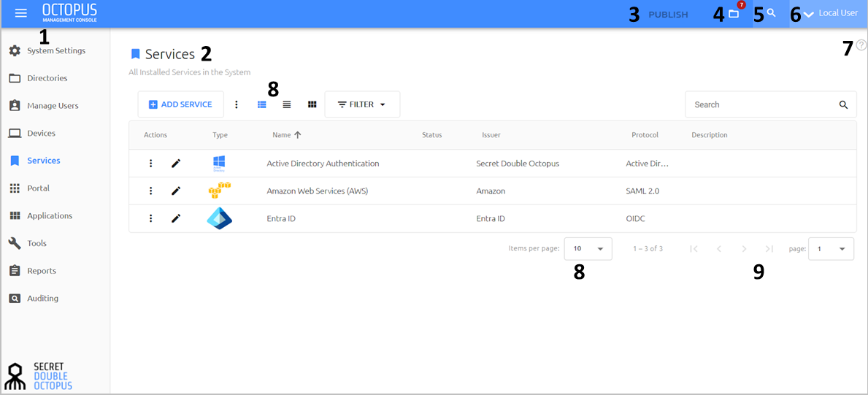Go to last page of results
The width and height of the screenshot is (868, 395).
(x=769, y=249)
